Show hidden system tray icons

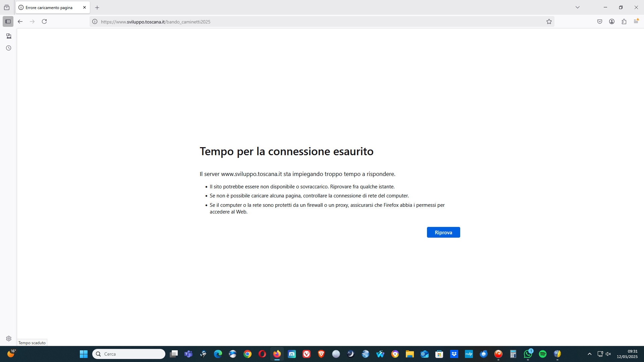click(589, 354)
